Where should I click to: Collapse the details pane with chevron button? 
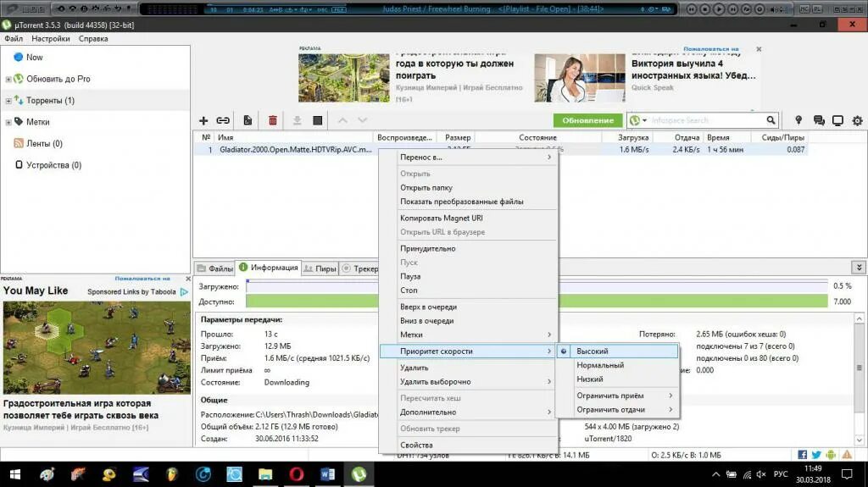859,268
